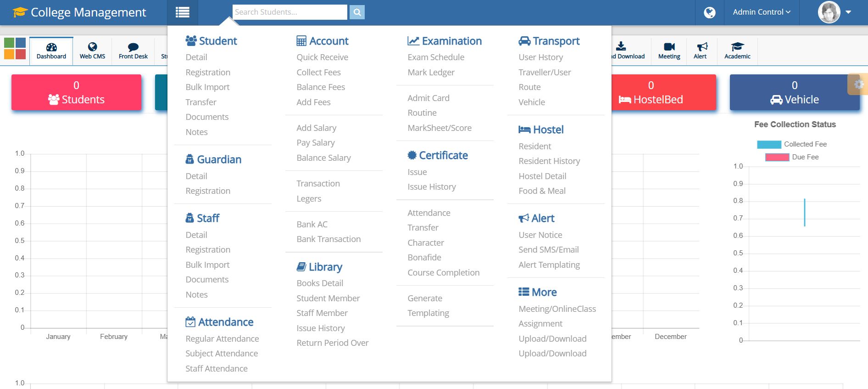Click the Alert megaphone icon in menu
Image resolution: width=868 pixels, height=389 pixels.
(x=524, y=218)
